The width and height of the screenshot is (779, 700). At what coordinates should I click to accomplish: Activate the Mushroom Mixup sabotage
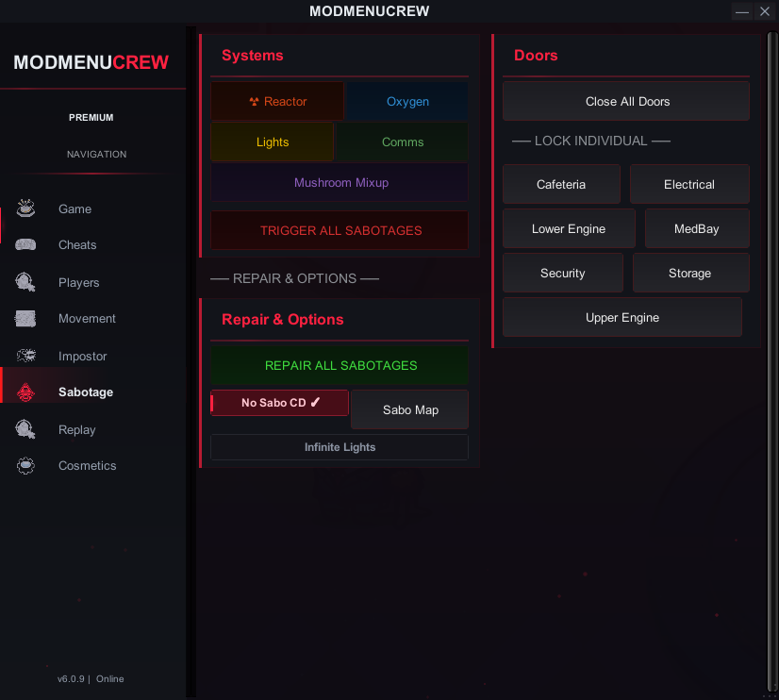tap(340, 182)
